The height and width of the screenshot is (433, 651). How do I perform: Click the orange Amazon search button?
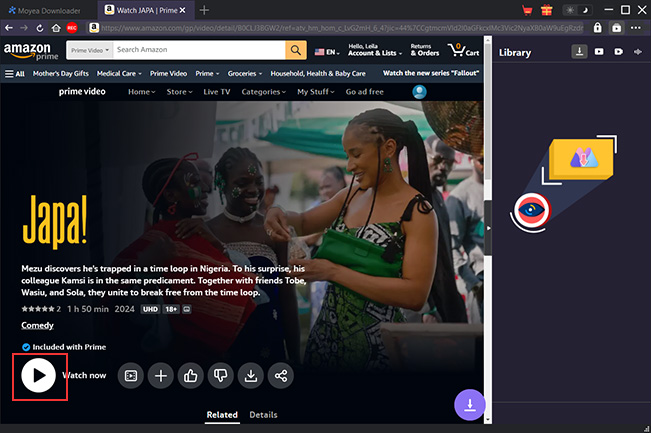point(296,50)
